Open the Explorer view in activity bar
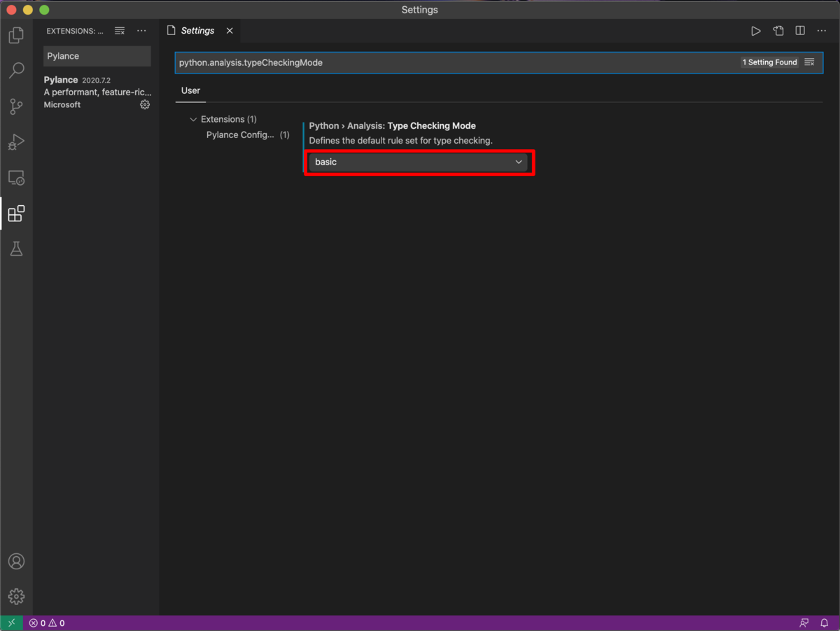The image size is (840, 631). point(16,35)
